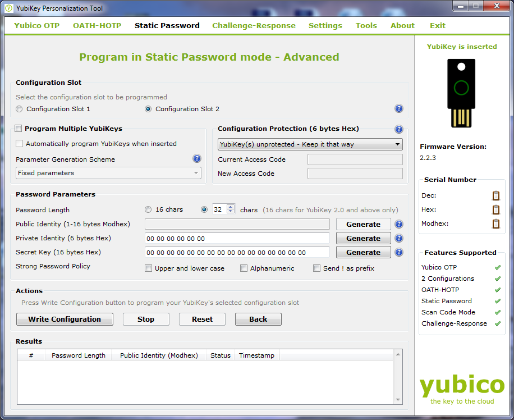Viewport: 514px width, 420px height.
Task: Open Configuration Protection dropdown
Action: pyautogui.click(x=310, y=144)
